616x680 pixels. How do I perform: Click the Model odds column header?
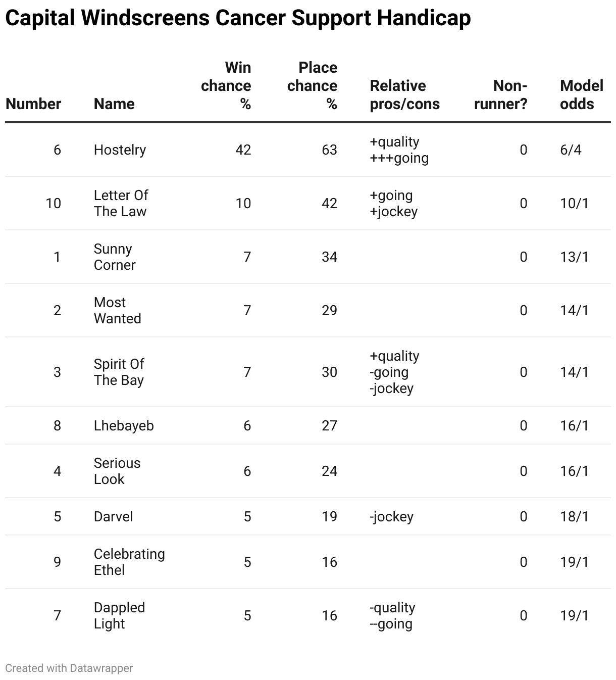tap(581, 94)
